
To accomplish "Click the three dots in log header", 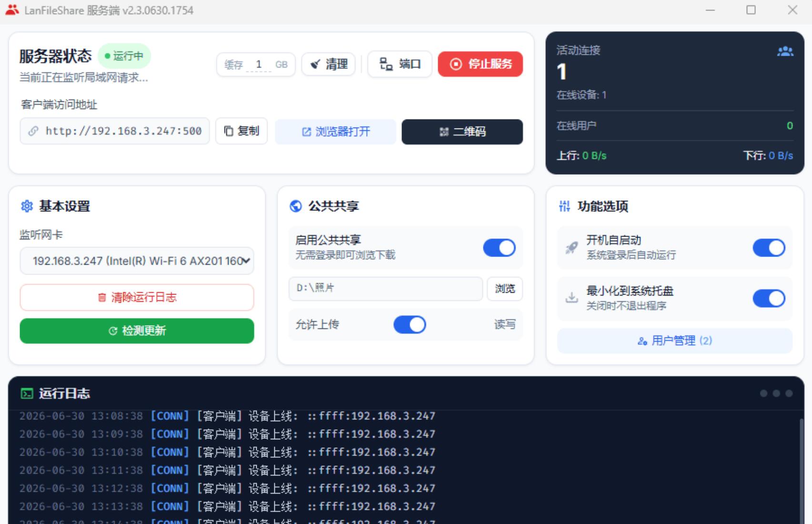I will pos(776,393).
